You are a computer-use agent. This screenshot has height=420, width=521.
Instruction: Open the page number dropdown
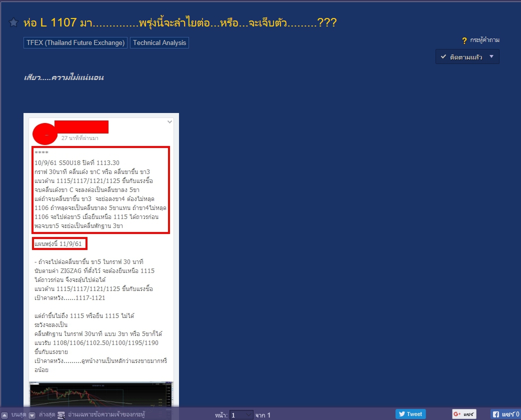[x=241, y=415]
